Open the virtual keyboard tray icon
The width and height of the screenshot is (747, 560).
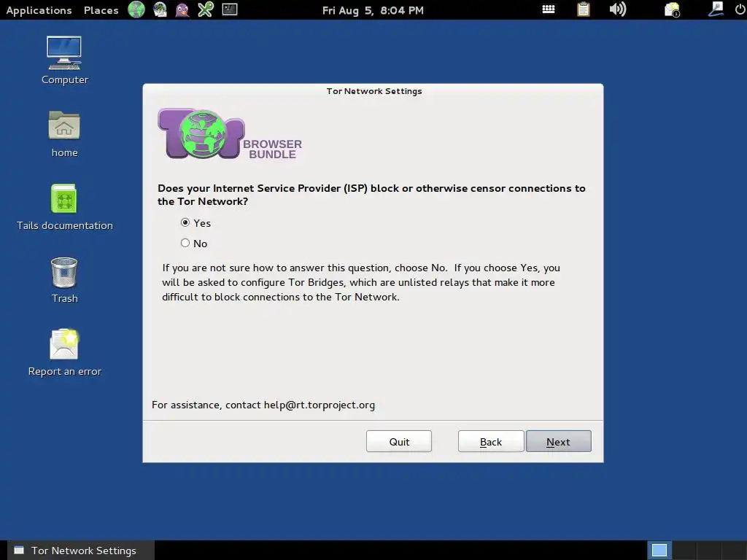pos(549,9)
